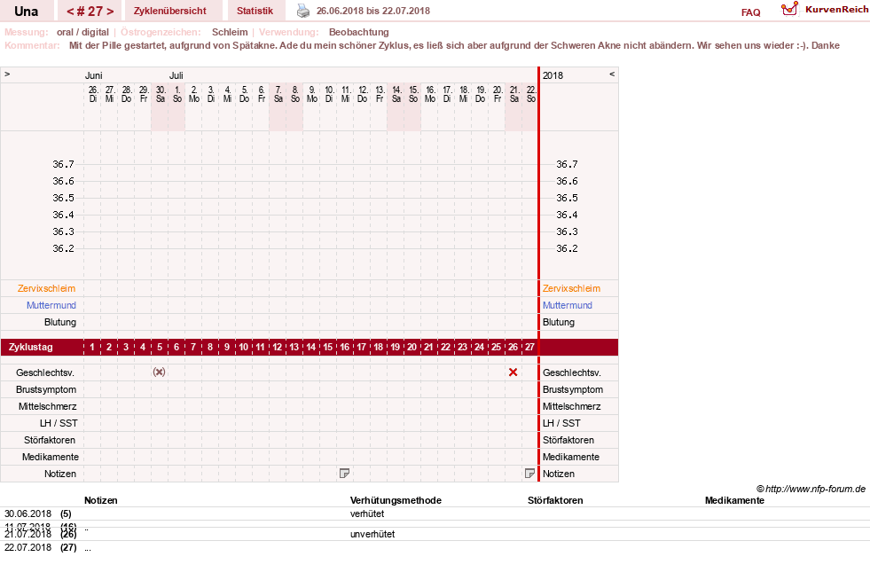Select the Störfaktoren row label on the left

[50, 440]
